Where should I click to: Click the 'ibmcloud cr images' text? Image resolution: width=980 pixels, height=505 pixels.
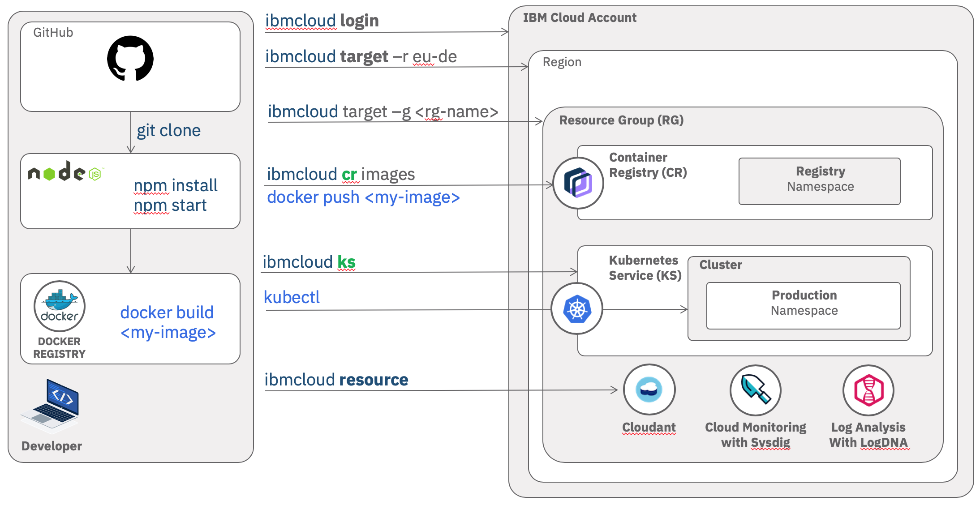point(341,174)
